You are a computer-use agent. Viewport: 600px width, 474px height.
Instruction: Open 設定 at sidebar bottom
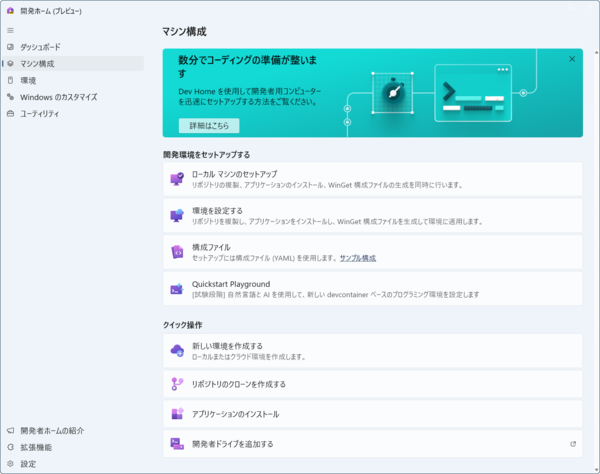(x=73, y=464)
